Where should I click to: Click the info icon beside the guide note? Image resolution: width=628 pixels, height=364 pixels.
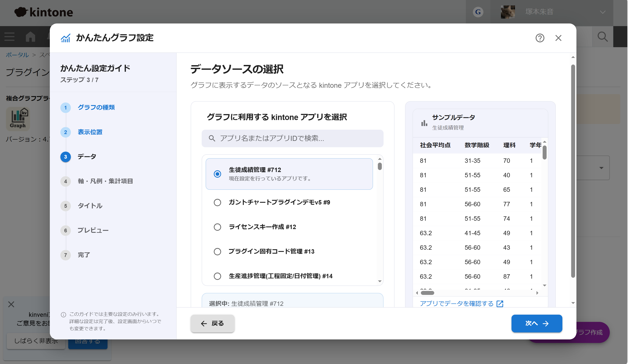click(63, 314)
